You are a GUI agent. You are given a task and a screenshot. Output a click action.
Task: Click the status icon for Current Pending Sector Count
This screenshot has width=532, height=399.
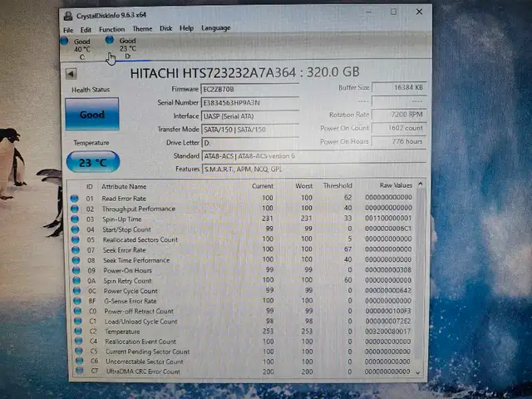tap(79, 351)
